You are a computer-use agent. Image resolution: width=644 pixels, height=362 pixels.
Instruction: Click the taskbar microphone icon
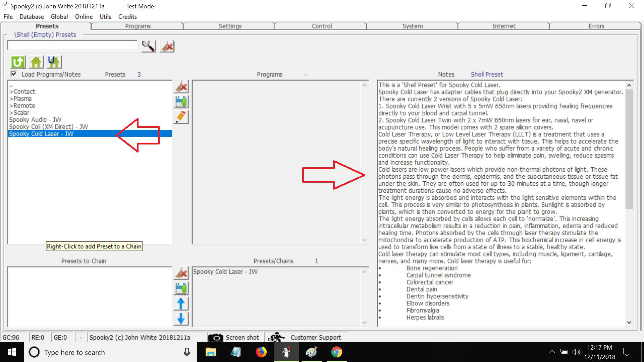187,352
